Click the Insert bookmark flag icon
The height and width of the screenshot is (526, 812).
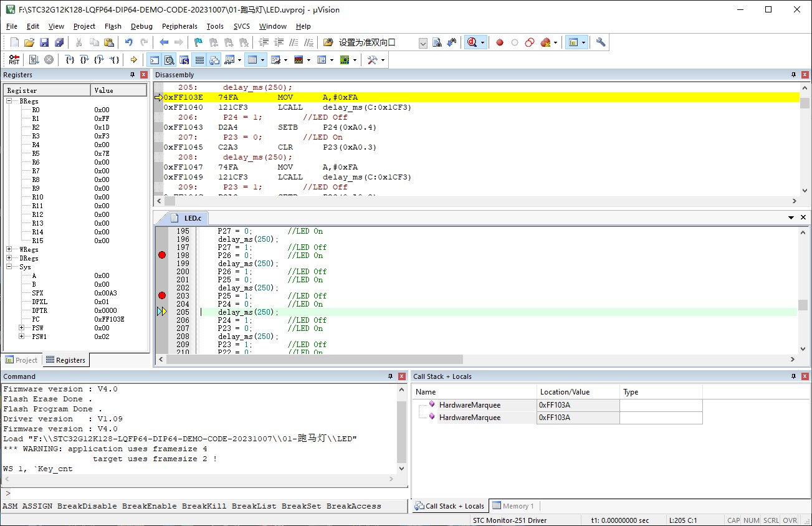pos(198,42)
